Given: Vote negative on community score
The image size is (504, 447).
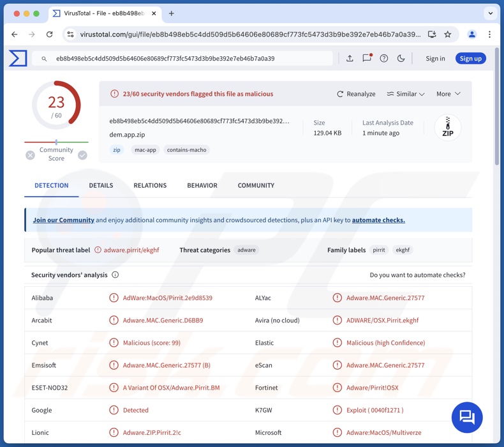Looking at the screenshot, I should click(30, 155).
